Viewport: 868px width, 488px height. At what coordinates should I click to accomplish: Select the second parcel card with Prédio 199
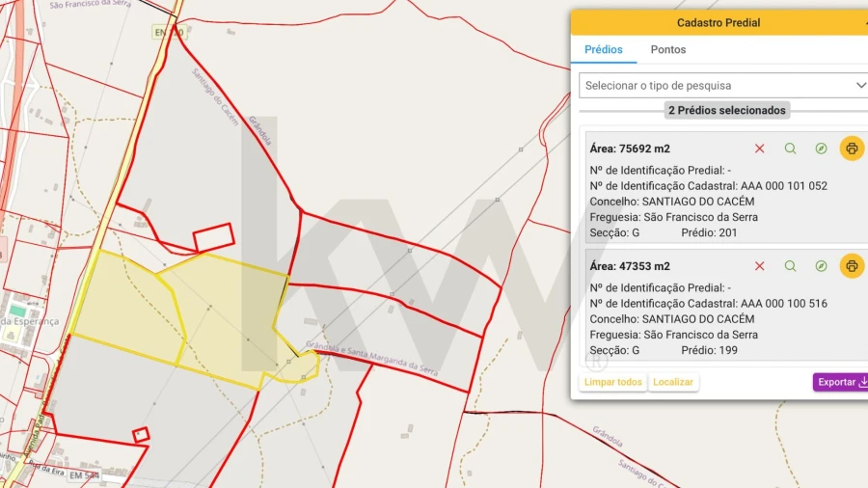pos(675,320)
